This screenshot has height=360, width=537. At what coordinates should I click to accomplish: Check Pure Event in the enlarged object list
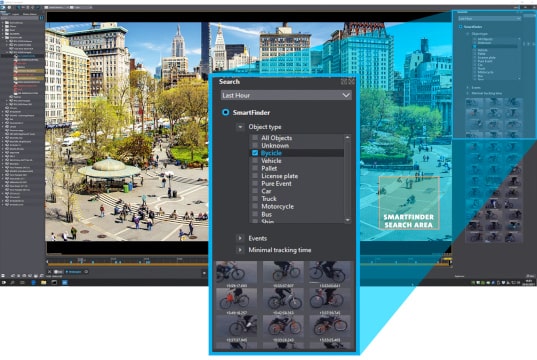pyautogui.click(x=255, y=183)
